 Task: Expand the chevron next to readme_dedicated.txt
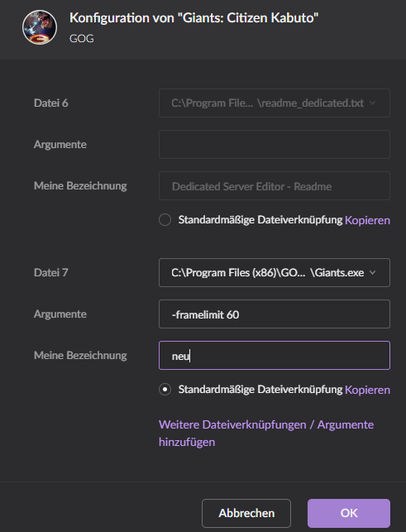pyautogui.click(x=372, y=103)
